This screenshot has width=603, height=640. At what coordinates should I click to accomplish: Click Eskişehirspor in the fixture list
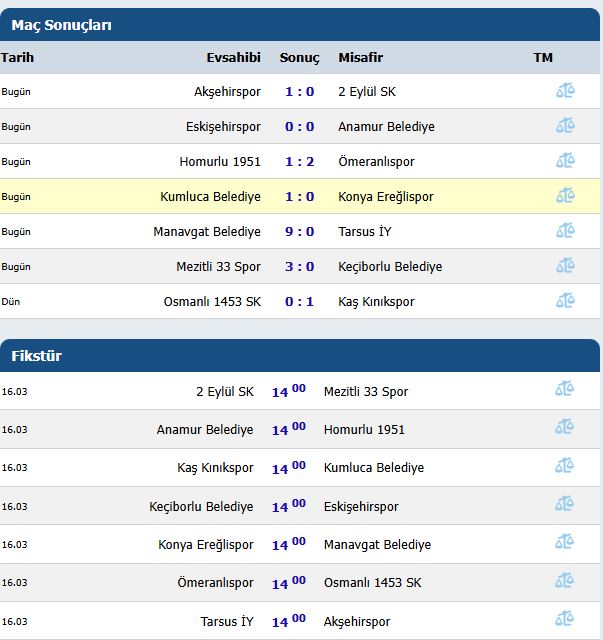pyautogui.click(x=361, y=507)
